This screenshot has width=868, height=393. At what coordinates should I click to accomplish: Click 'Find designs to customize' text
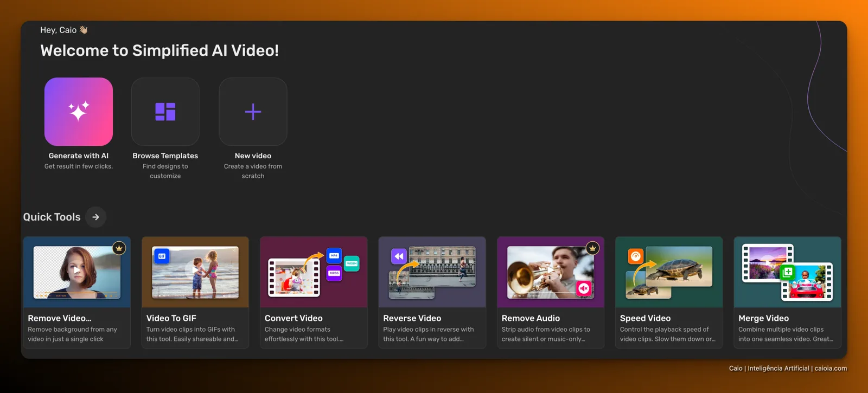point(165,171)
